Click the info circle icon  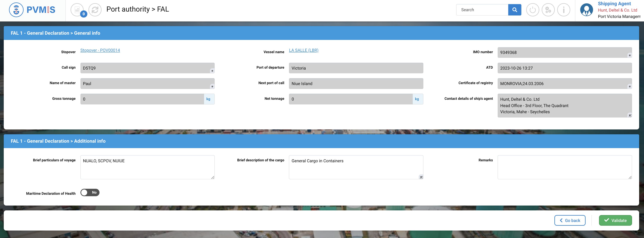(x=564, y=10)
